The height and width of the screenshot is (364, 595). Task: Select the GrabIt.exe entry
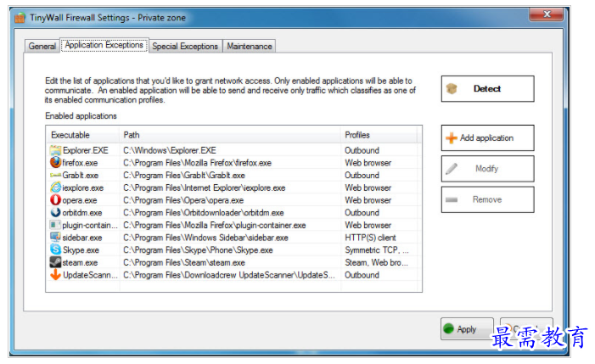[x=81, y=175]
